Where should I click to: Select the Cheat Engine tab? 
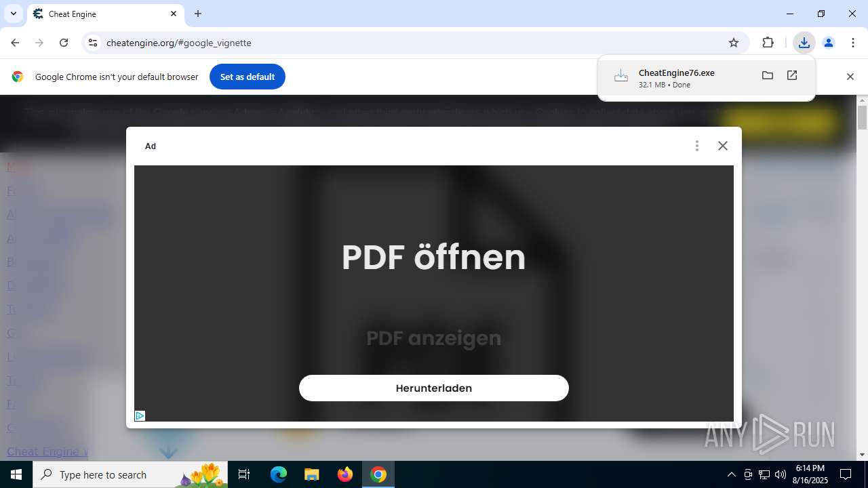(x=105, y=14)
